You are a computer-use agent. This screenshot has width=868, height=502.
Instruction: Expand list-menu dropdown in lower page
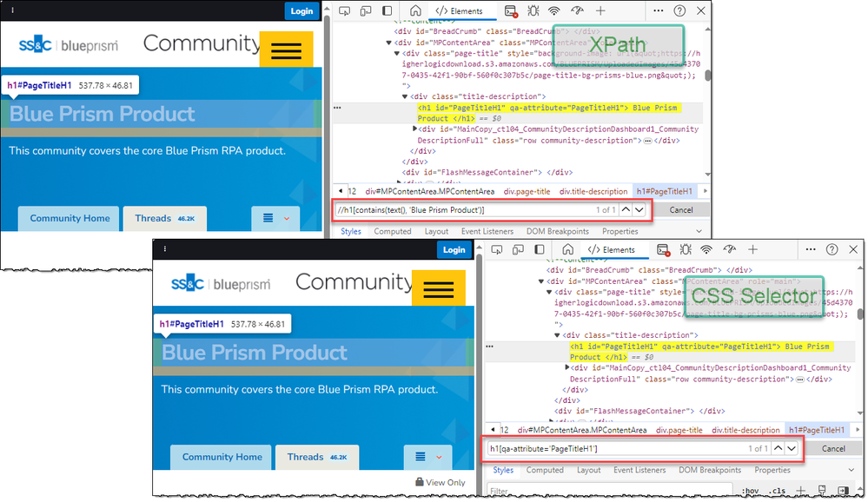[x=427, y=457]
